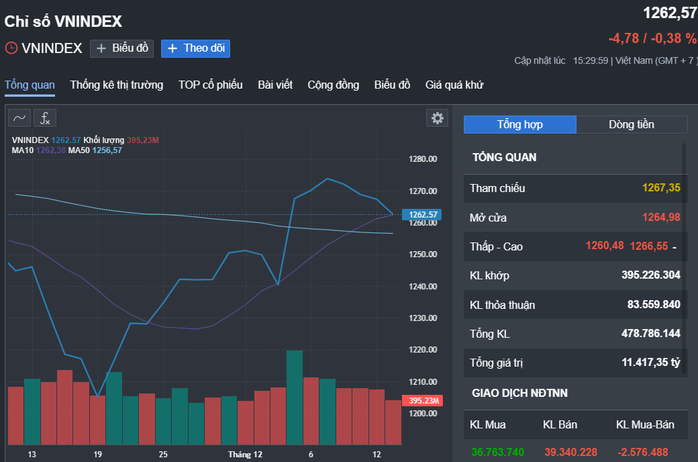Click the KL Bán value 39.340.228
Viewport: 698px width, 462px height.
571,453
